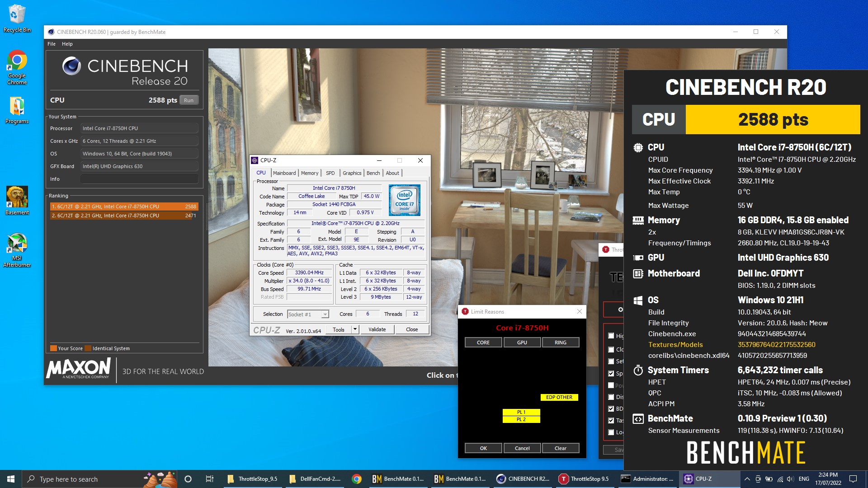
Task: Uncheck the 'Tas' checkbox in ThrottleStop
Action: [x=611, y=420]
